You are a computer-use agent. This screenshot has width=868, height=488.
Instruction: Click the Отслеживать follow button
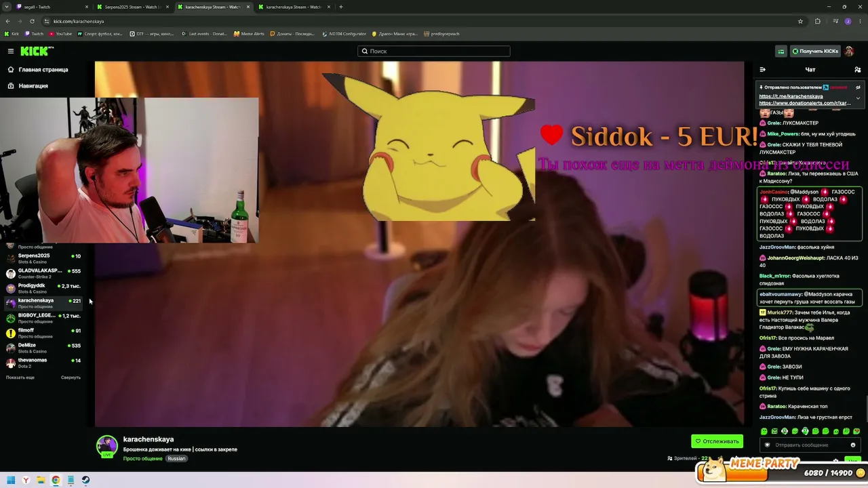coord(717,441)
